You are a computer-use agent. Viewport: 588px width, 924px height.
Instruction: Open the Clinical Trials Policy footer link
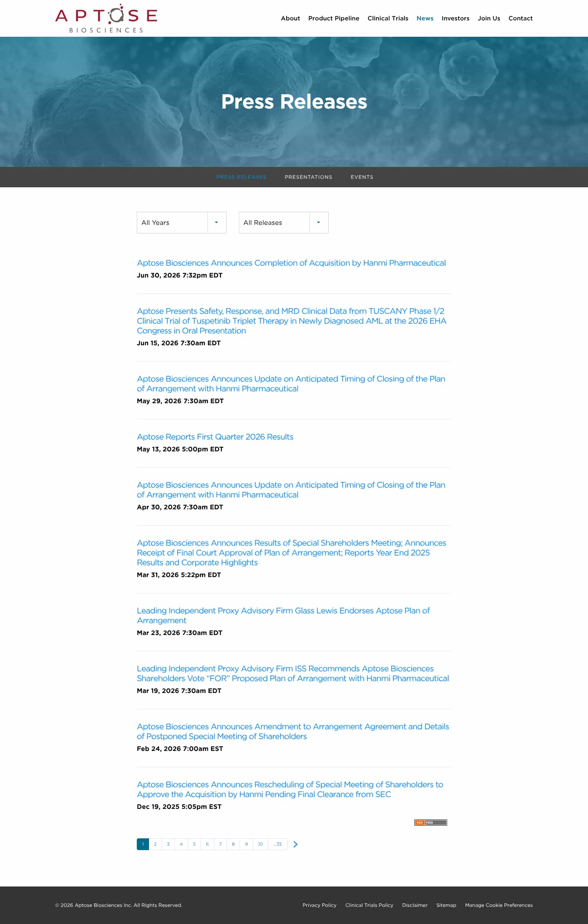tap(369, 905)
